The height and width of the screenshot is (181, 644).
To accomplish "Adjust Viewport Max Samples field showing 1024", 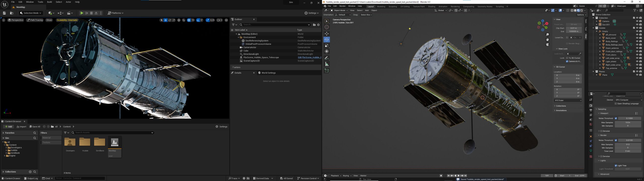I will (x=628, y=123).
